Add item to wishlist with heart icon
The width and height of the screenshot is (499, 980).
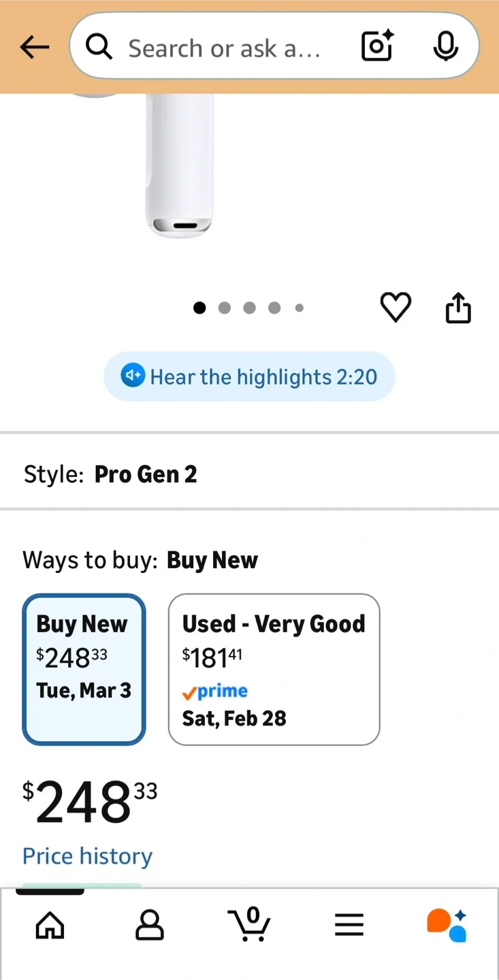[396, 308]
